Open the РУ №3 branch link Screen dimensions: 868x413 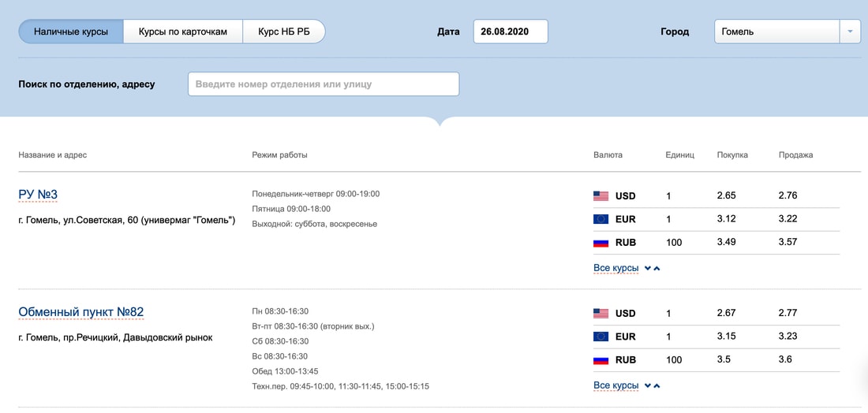pos(38,195)
